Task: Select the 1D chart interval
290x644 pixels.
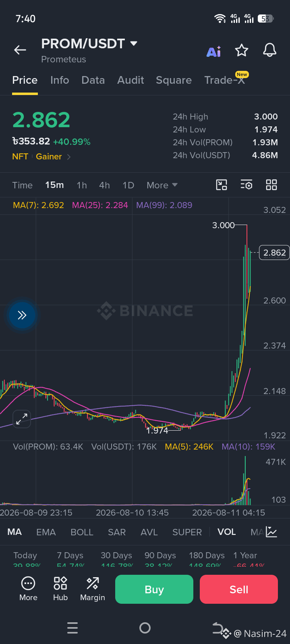Action: click(x=128, y=185)
